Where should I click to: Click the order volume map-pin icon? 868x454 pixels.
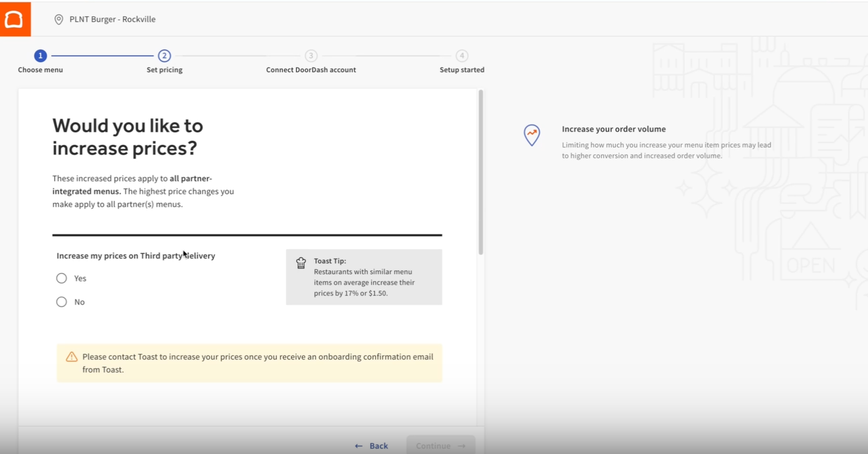(x=532, y=135)
